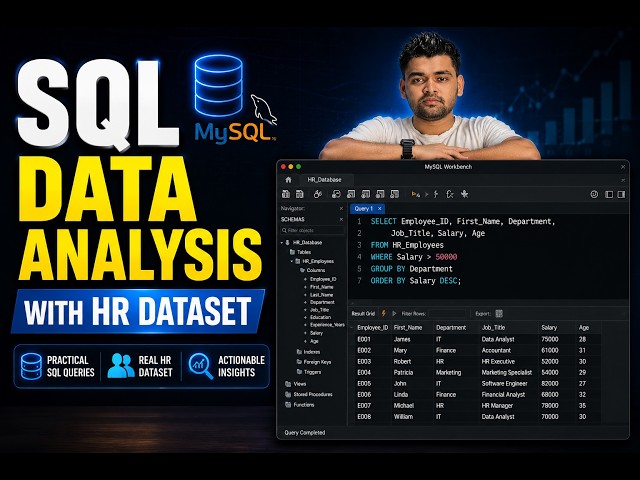Image resolution: width=640 pixels, height=480 pixels.
Task: Close the SCHEMAS section with its X
Action: (341, 220)
